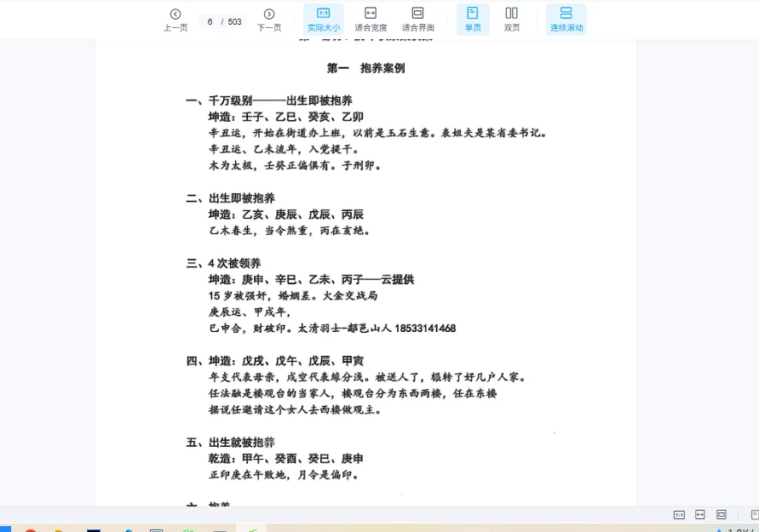Switch to double page (双页) layout
Screen dimensions: 759x532
(512, 20)
